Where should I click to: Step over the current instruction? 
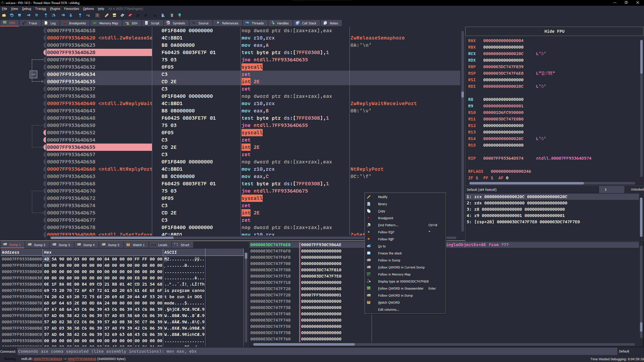[54, 15]
